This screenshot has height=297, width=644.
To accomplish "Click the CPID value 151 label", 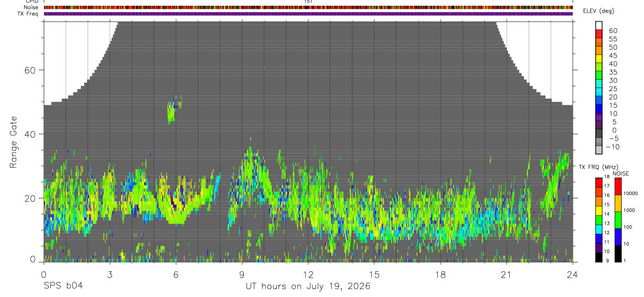I will tap(308, 2).
